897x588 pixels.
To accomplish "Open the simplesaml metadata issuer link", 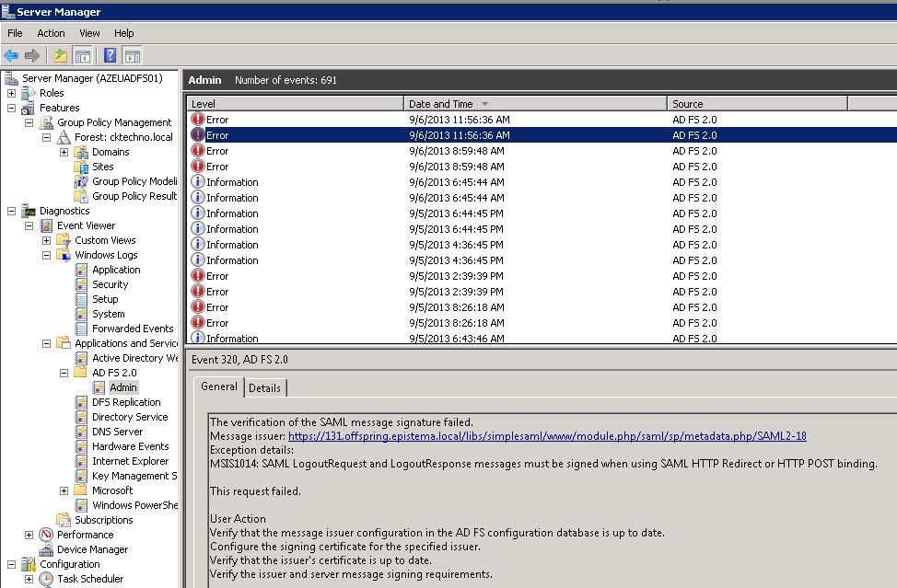I will [x=547, y=436].
